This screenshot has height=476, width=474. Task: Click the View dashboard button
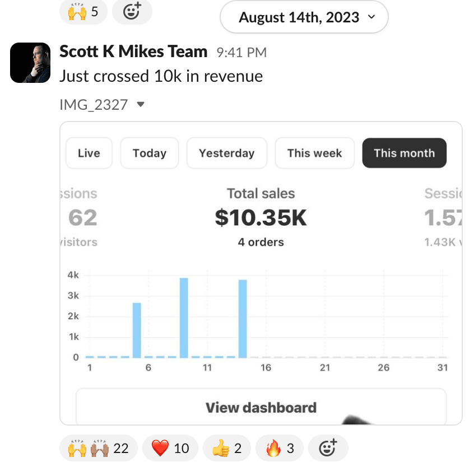coord(261,407)
